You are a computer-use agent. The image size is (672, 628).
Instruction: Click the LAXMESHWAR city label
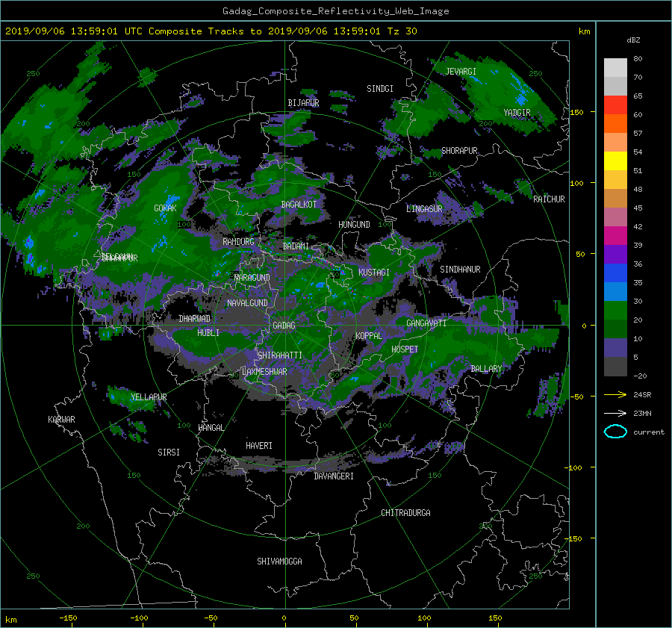[x=264, y=372]
